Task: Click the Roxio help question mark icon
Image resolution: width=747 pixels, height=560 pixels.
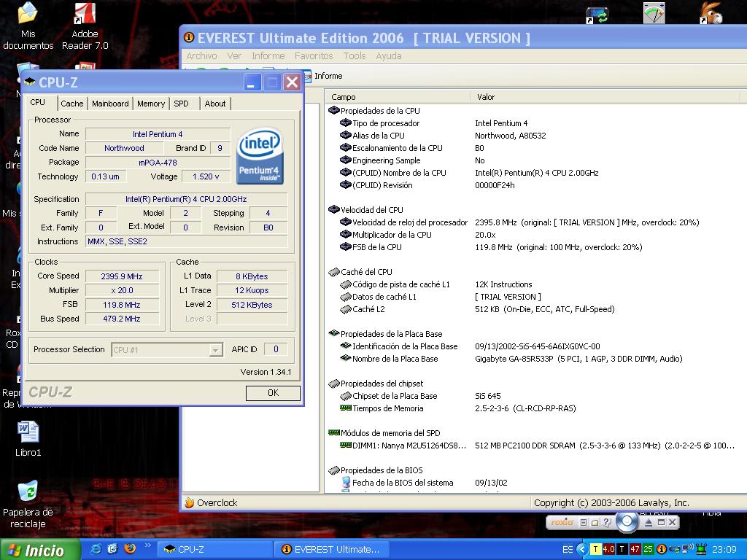Action: pos(607,523)
